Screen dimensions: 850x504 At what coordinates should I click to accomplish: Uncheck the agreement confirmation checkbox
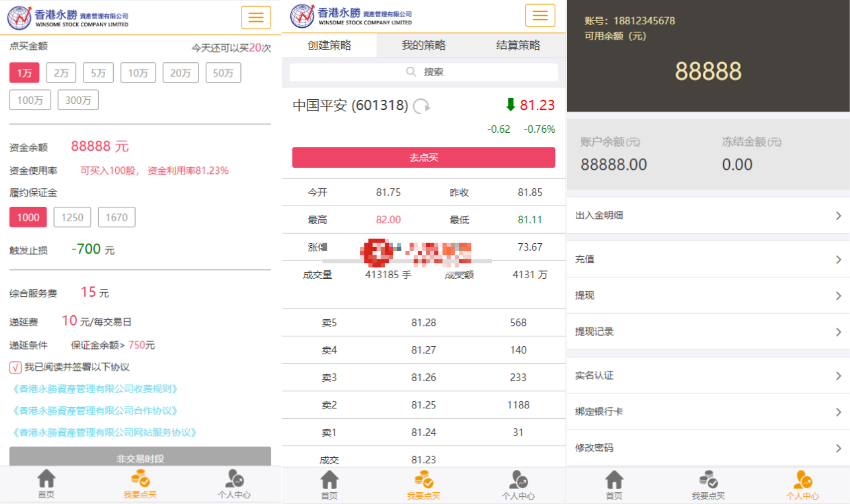pyautogui.click(x=15, y=367)
